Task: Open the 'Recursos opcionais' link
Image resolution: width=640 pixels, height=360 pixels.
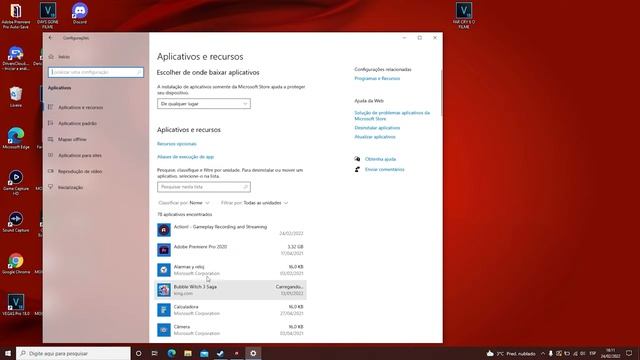Action: click(177, 144)
